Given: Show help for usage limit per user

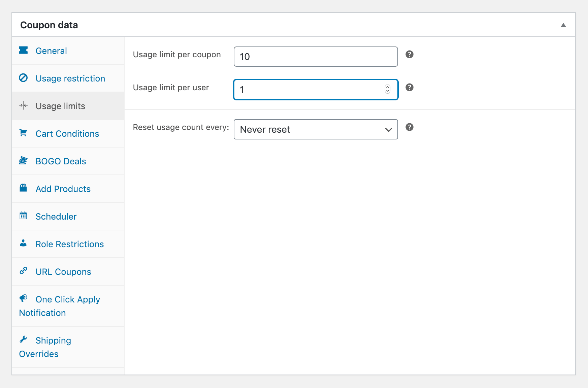Looking at the screenshot, I should [x=409, y=87].
